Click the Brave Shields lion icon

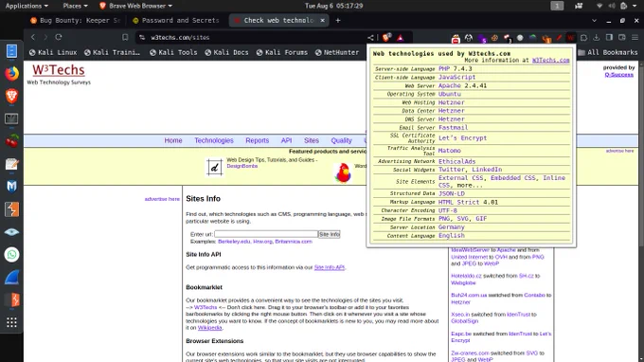tap(386, 37)
